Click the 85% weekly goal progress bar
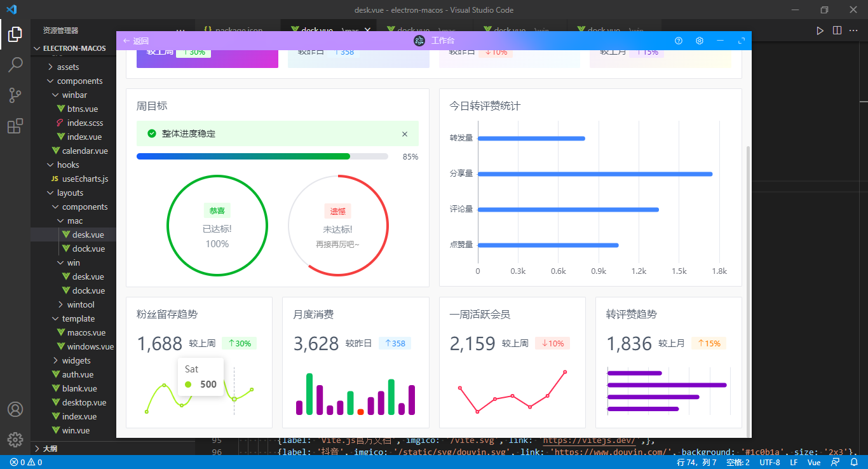This screenshot has width=868, height=469. pos(262,156)
